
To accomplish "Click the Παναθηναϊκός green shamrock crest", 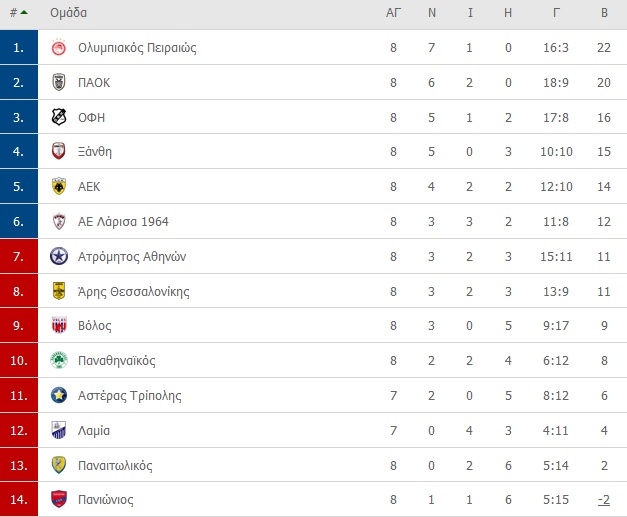I will [x=59, y=360].
